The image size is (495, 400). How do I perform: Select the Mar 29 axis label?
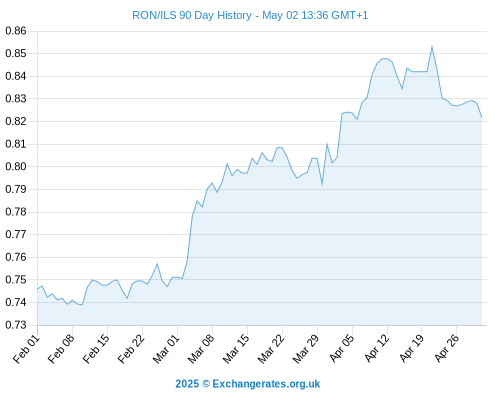pyautogui.click(x=306, y=349)
